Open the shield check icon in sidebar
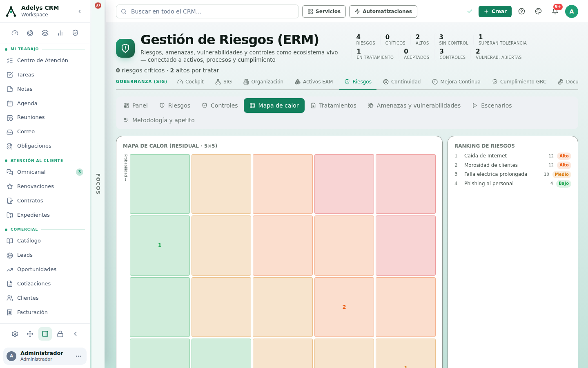This screenshot has width=588, height=368. coord(76,33)
